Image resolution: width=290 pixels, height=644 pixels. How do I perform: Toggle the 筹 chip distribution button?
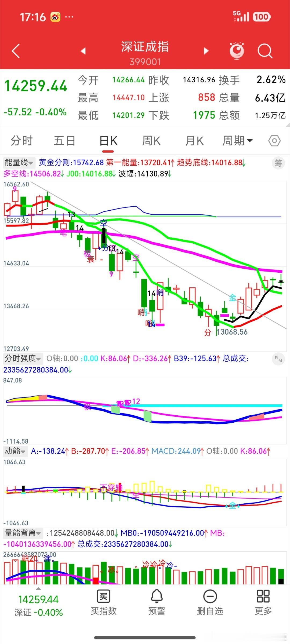coord(278,163)
